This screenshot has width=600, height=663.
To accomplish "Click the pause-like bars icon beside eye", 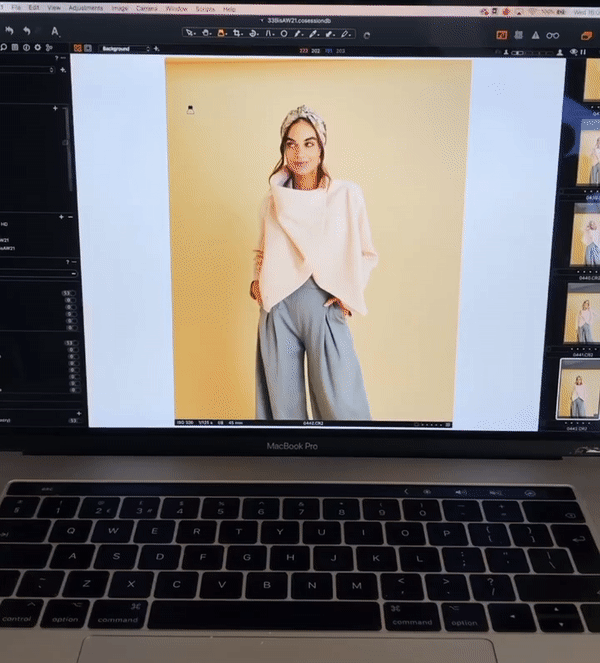I will click(x=584, y=52).
